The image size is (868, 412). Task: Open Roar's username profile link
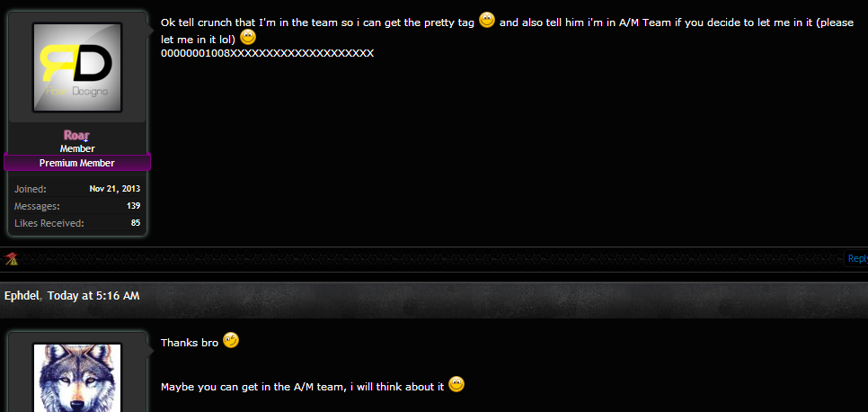click(x=77, y=135)
